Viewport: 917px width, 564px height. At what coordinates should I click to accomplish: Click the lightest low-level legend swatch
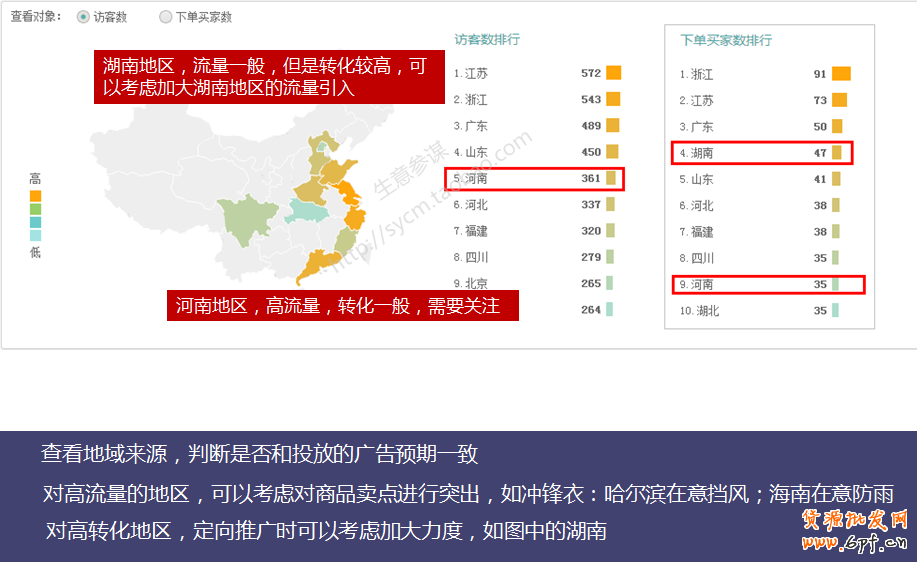[x=35, y=236]
